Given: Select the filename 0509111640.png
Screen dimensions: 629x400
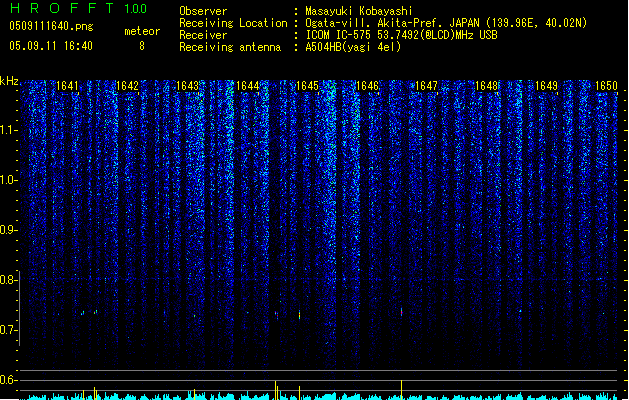Looking at the screenshot, I should pyautogui.click(x=51, y=27).
